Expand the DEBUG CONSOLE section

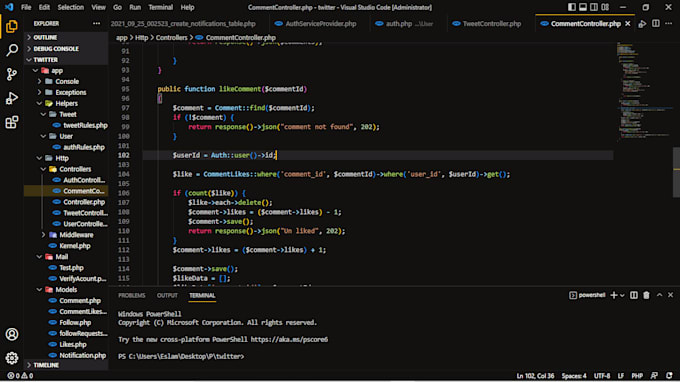click(66, 49)
